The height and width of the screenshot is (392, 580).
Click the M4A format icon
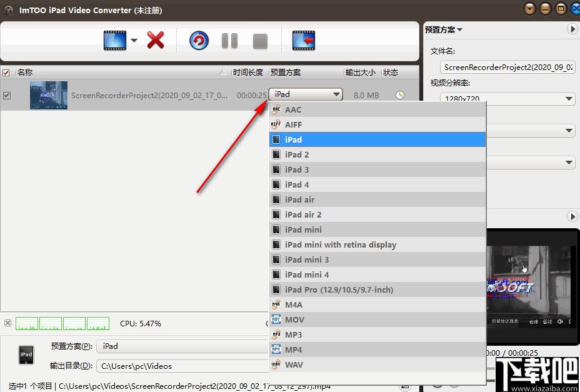[x=276, y=304]
